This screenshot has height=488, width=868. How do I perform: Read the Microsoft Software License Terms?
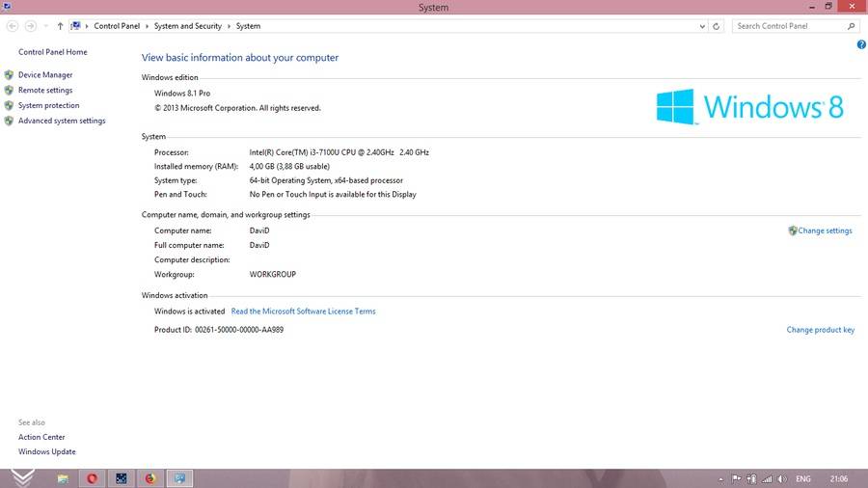tap(304, 312)
